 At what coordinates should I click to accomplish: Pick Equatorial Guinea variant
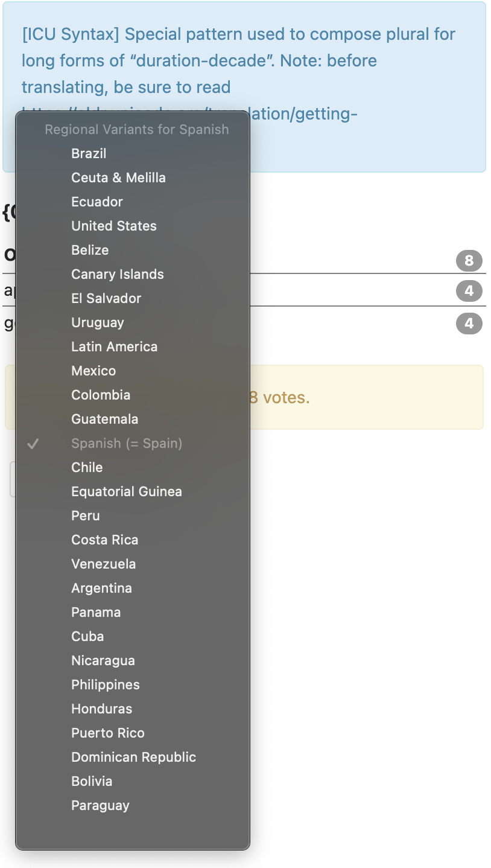tap(126, 491)
